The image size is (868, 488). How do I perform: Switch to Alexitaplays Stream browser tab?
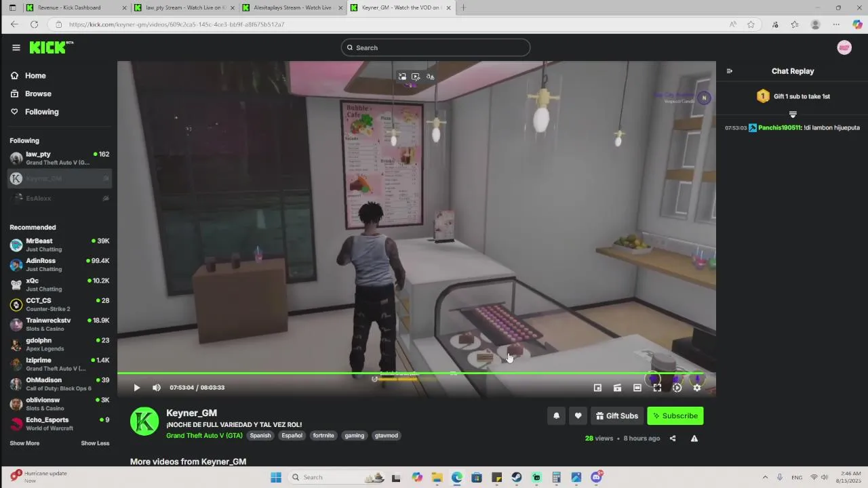click(292, 7)
